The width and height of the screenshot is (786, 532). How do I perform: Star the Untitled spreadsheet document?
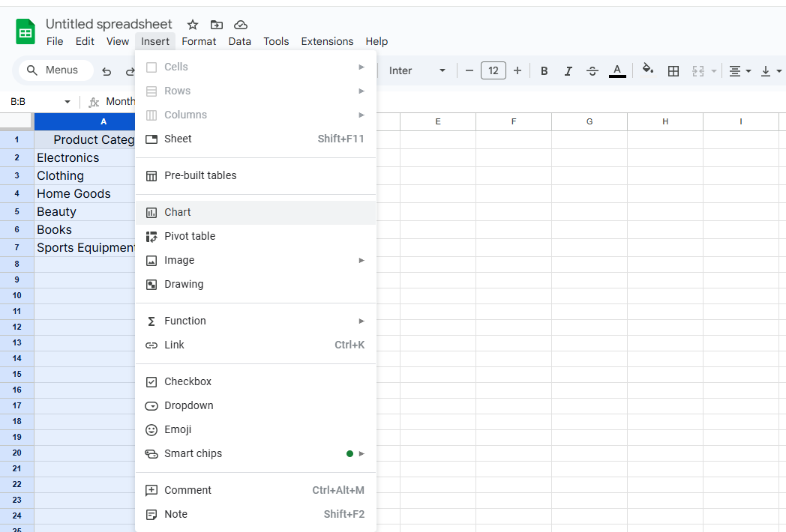click(193, 25)
